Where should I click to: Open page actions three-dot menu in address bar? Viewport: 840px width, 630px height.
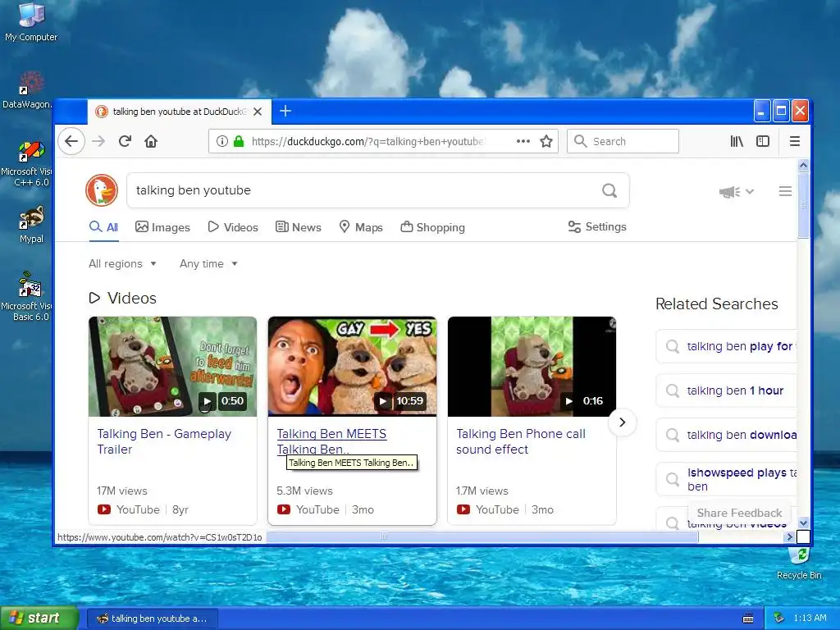[523, 141]
